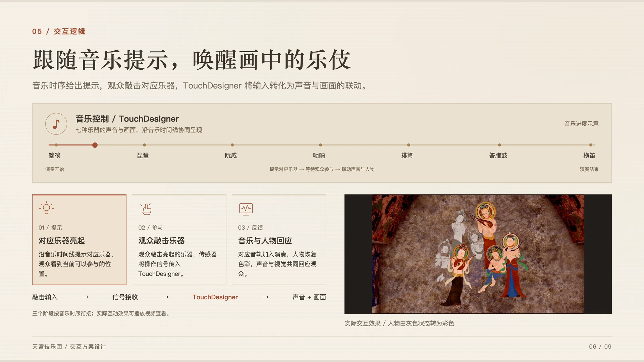Click the active red playhead on music timeline

point(95,145)
